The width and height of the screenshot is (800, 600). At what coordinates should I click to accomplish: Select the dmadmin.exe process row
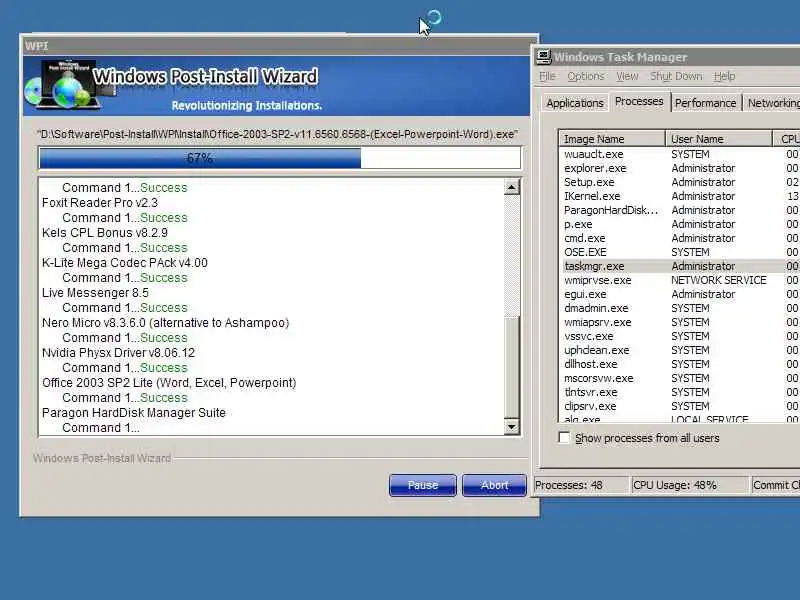679,308
